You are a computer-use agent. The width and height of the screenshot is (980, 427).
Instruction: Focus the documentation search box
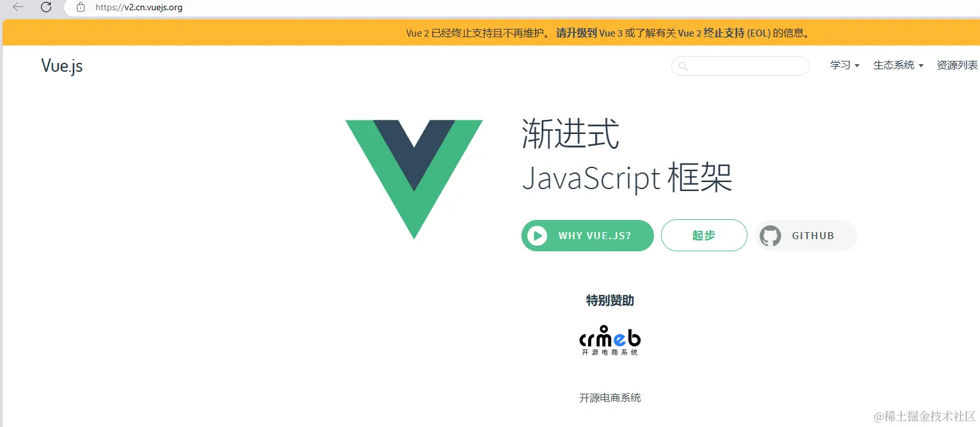coord(740,66)
